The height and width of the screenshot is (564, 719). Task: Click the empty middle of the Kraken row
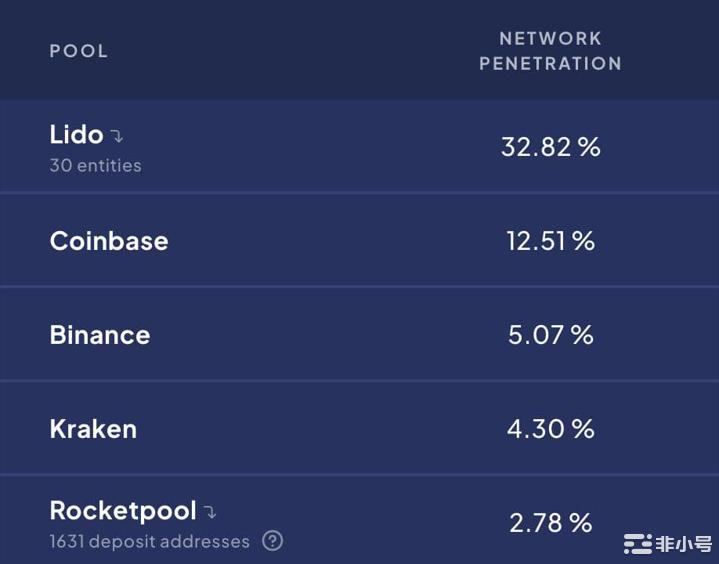coord(320,429)
